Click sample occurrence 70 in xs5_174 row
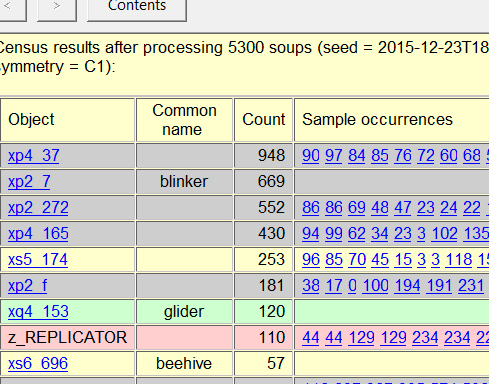The image size is (489, 384). coord(357,260)
